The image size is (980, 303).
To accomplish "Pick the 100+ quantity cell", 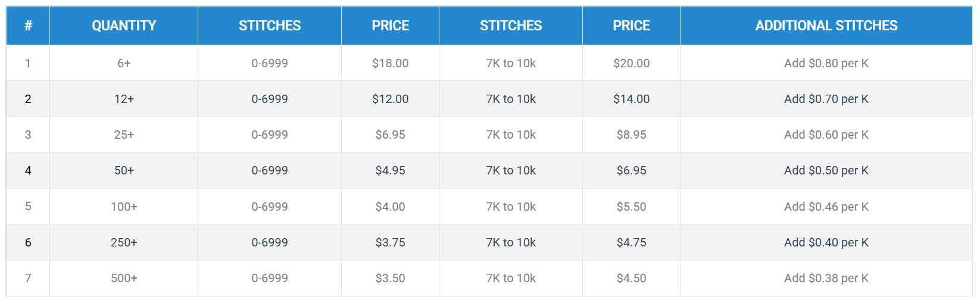I will point(124,207).
